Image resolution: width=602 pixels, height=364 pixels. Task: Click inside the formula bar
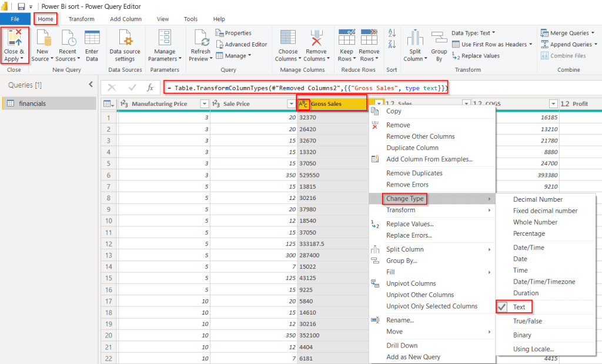306,88
